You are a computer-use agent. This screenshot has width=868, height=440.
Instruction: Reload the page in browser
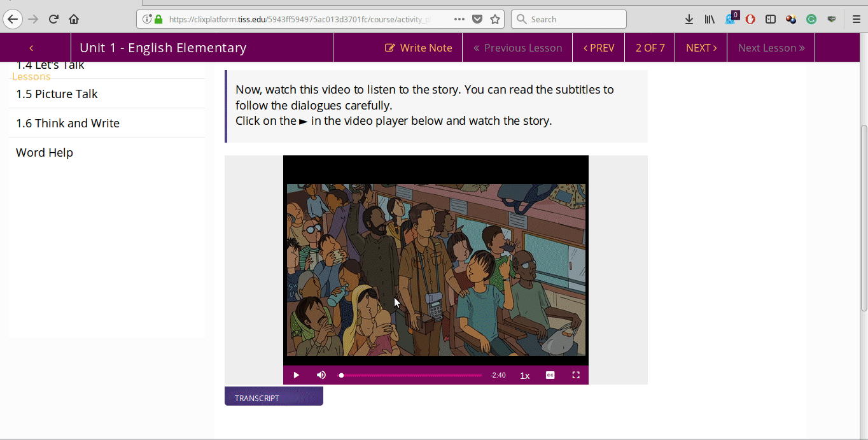[53, 19]
